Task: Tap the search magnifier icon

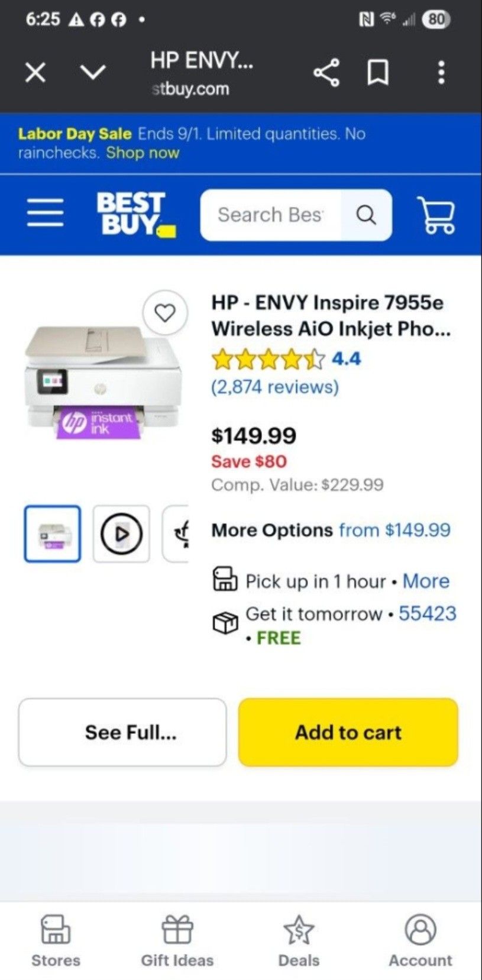Action: click(366, 215)
